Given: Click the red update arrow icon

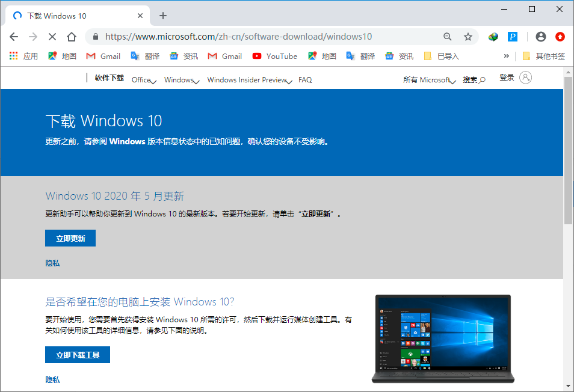Looking at the screenshot, I should point(560,37).
